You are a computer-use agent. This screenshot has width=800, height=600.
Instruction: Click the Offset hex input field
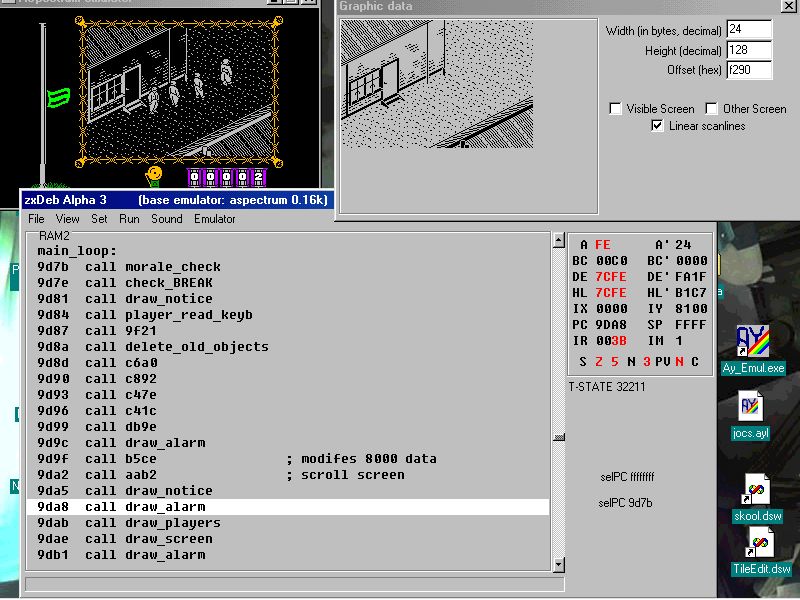click(x=749, y=70)
